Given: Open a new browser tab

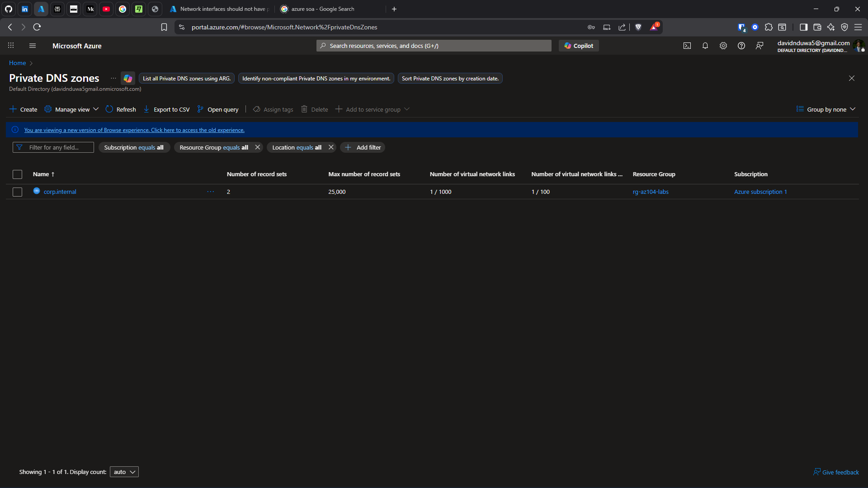Looking at the screenshot, I should [394, 9].
